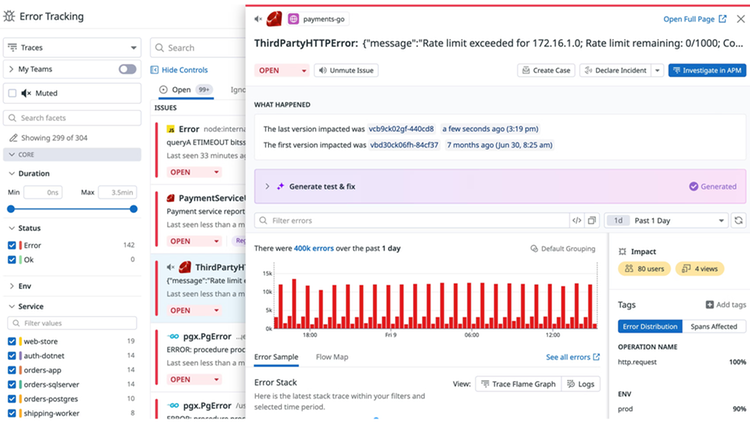Click the Traces filter icon
The width and height of the screenshot is (750, 424).
pyautogui.click(x=13, y=47)
